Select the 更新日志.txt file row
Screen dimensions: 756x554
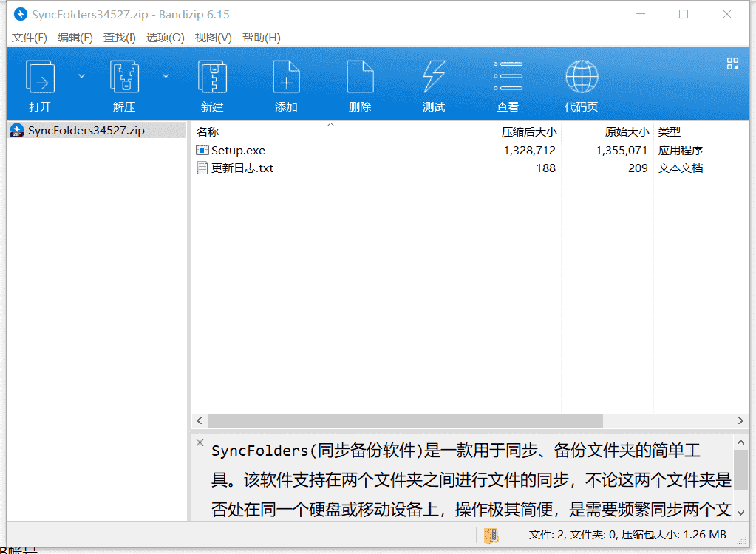tap(470, 168)
